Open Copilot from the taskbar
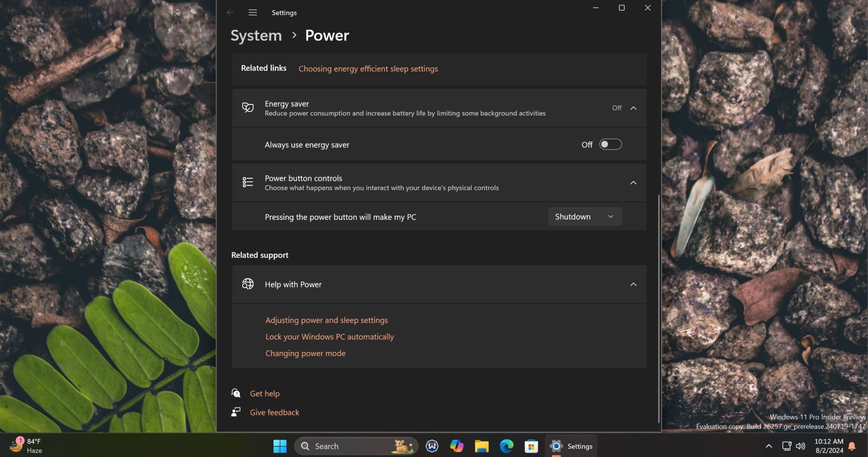868x457 pixels. click(x=457, y=446)
